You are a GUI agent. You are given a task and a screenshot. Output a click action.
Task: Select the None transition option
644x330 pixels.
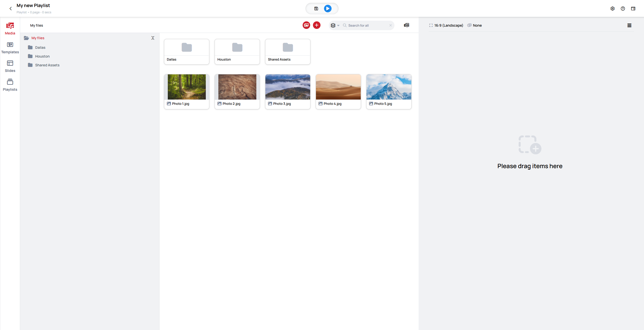[x=475, y=25]
